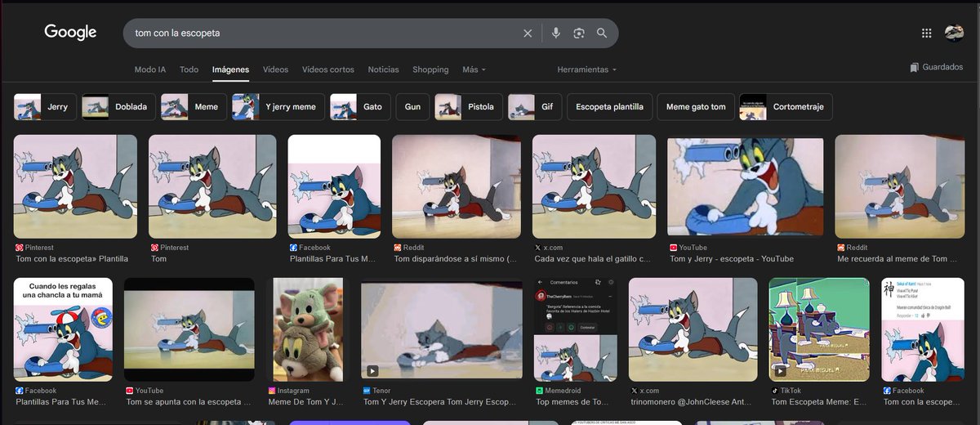Click 'Me recuerda al meme de Tom' link
Viewport: 980px width, 425px height.
tap(898, 259)
